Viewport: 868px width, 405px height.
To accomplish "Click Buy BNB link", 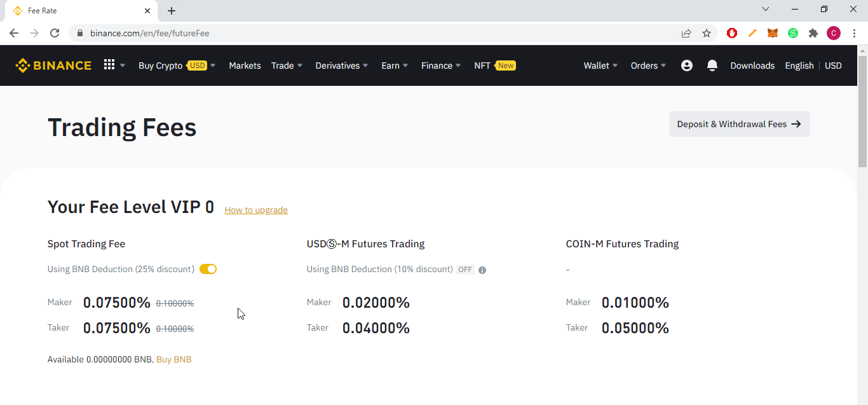I will (x=173, y=359).
